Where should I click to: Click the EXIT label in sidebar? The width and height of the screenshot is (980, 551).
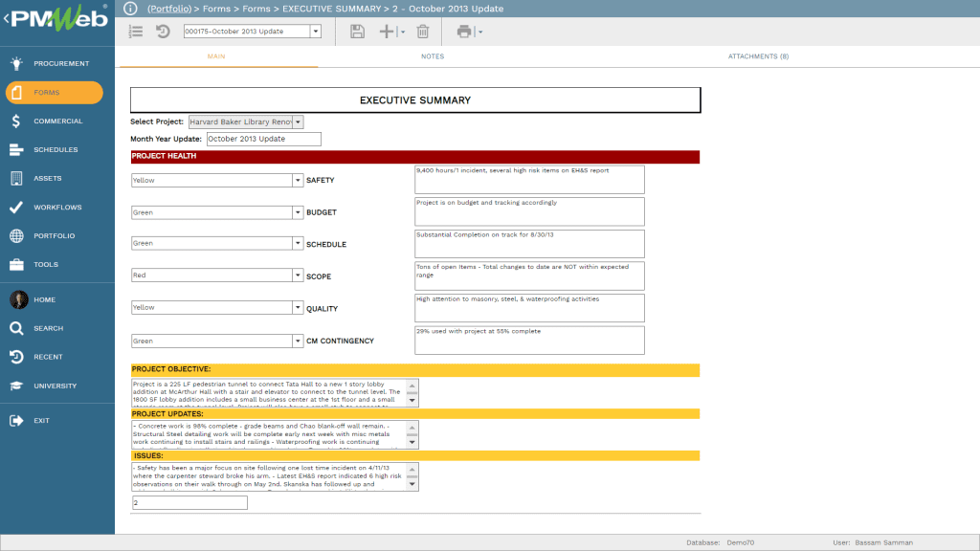41,421
